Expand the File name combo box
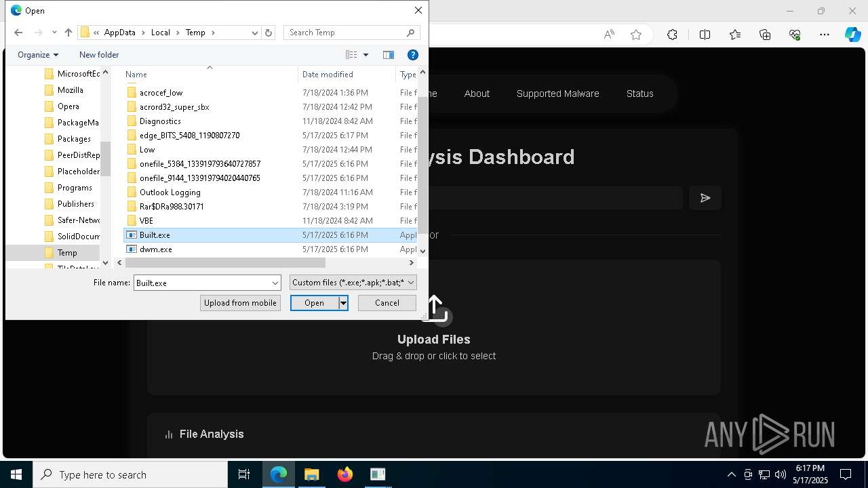 (275, 283)
